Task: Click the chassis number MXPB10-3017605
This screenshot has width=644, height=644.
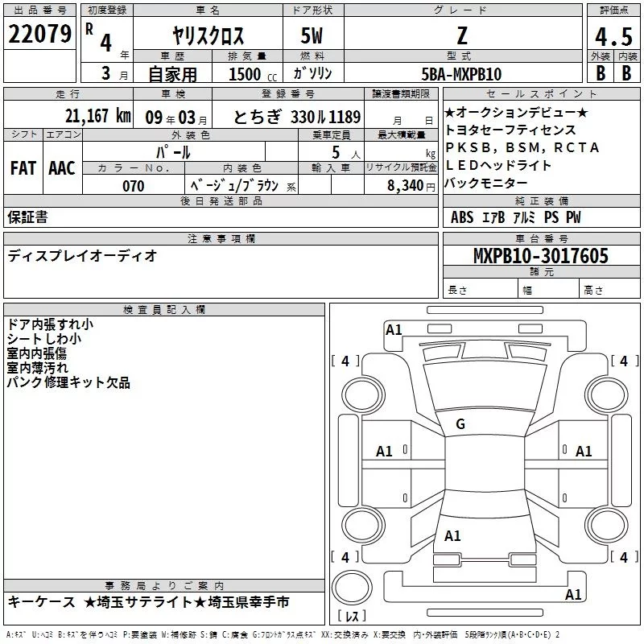Action: [540, 256]
